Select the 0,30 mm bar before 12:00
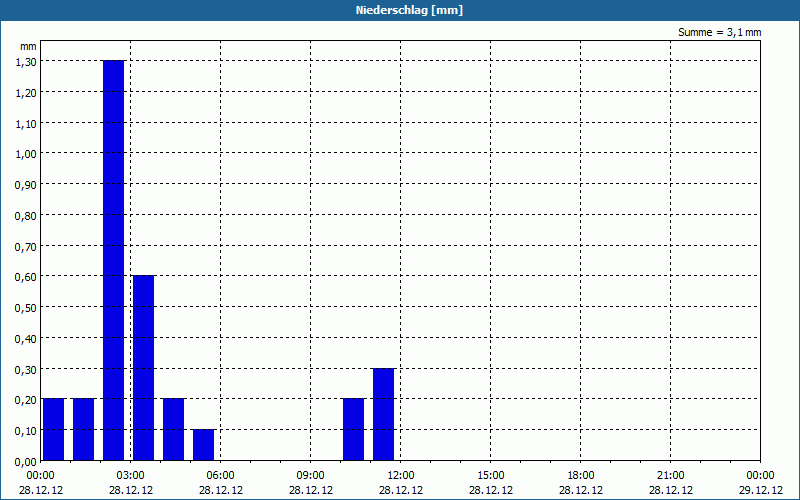This screenshot has height=500, width=800. click(x=384, y=414)
